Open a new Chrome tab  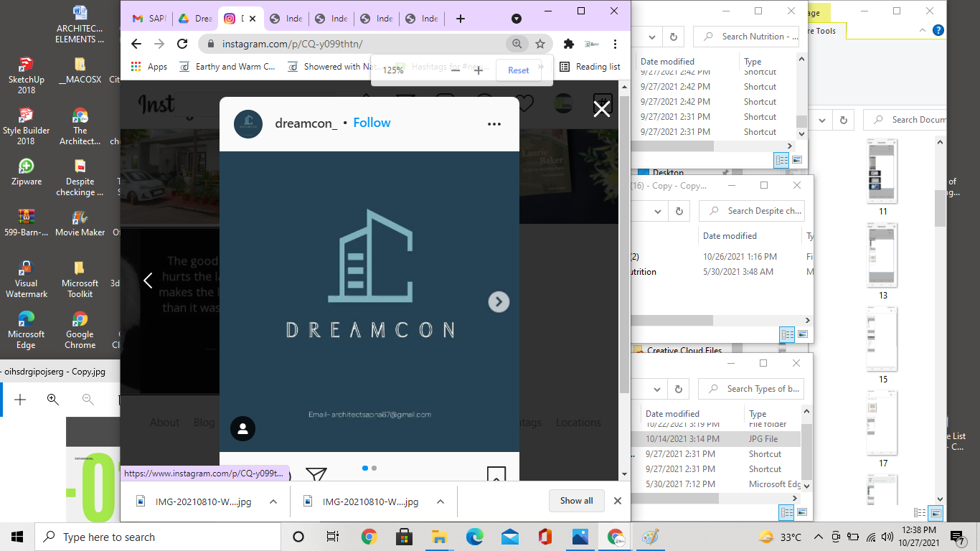461,19
